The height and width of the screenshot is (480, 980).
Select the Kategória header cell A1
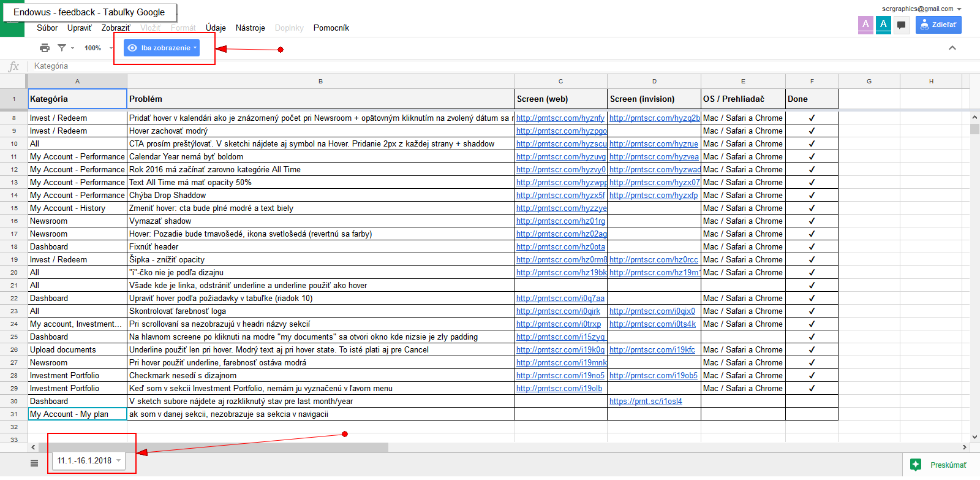click(x=77, y=99)
